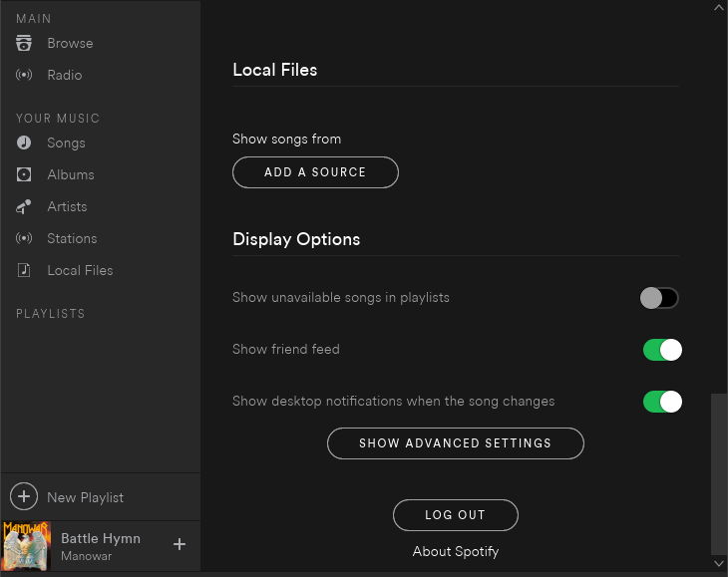Turn off desktop notifications on song change

pos(662,402)
